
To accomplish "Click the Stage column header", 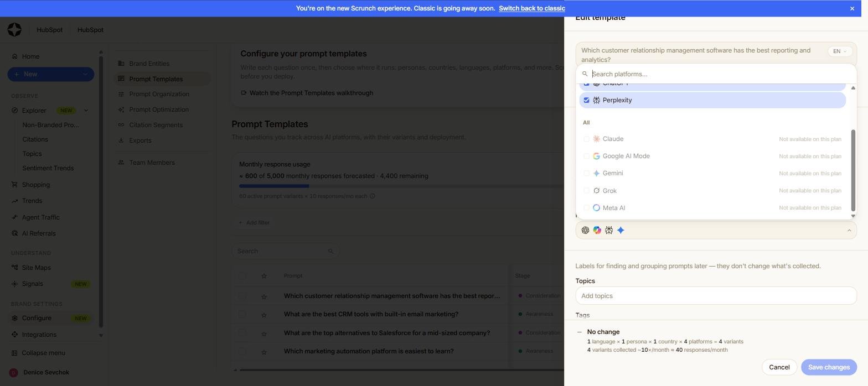I will (523, 276).
